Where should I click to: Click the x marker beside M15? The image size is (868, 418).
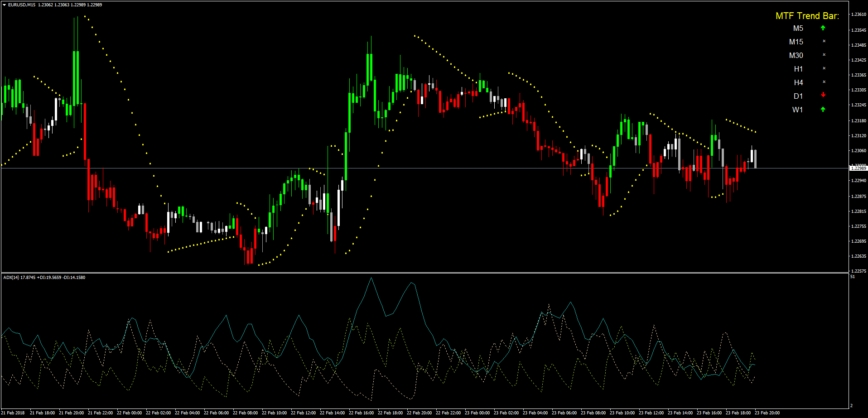824,41
